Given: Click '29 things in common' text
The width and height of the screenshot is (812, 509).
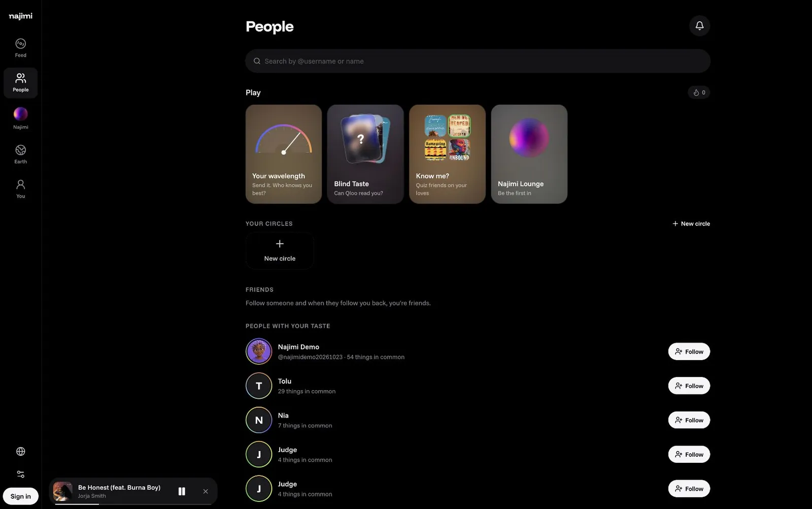Looking at the screenshot, I should pos(307,391).
